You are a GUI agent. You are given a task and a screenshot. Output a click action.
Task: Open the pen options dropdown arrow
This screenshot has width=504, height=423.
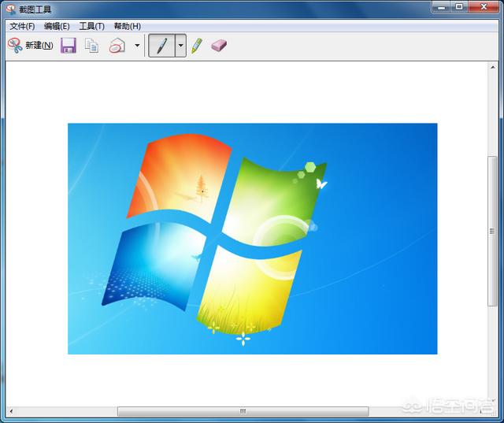click(180, 46)
